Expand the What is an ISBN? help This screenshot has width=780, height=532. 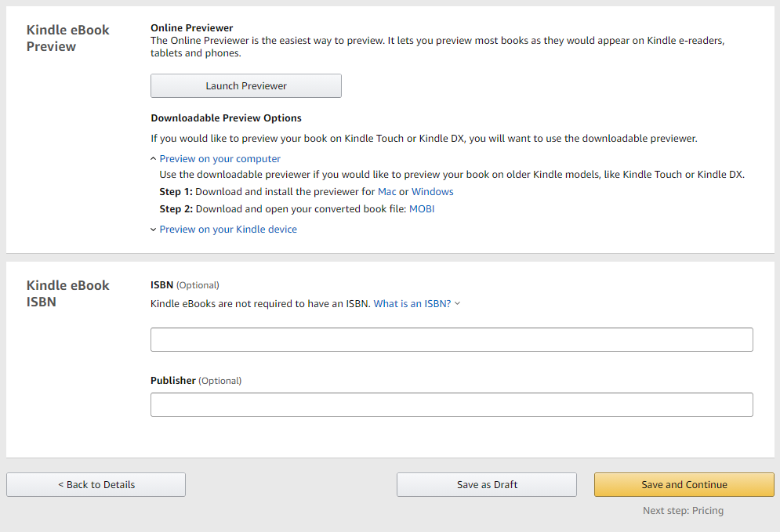pos(412,304)
